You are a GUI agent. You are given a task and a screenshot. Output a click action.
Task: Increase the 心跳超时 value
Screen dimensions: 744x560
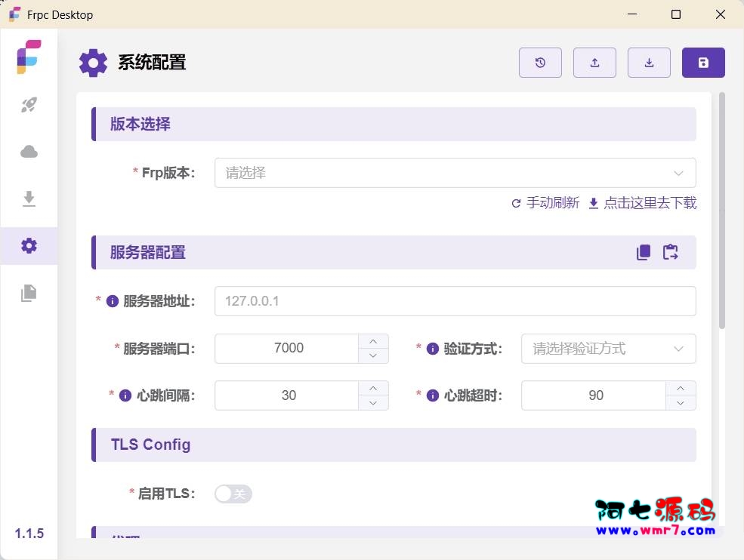(x=681, y=389)
